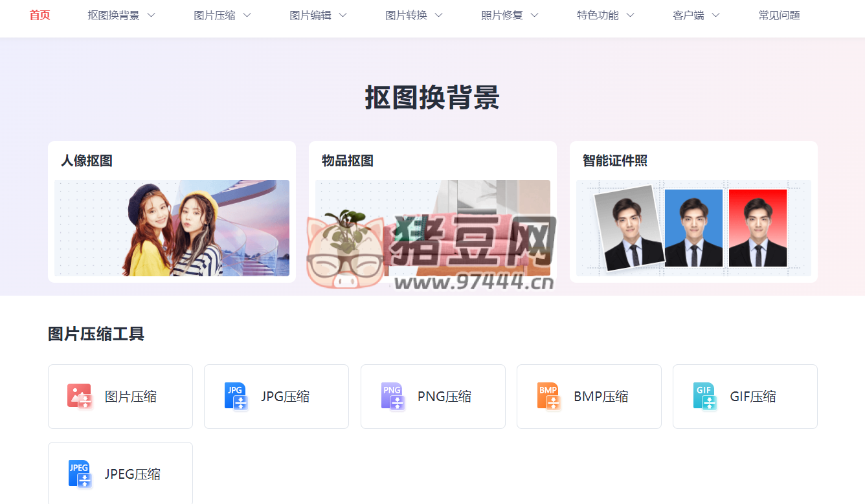Expand the 图片转换 menu chevron

(x=438, y=15)
